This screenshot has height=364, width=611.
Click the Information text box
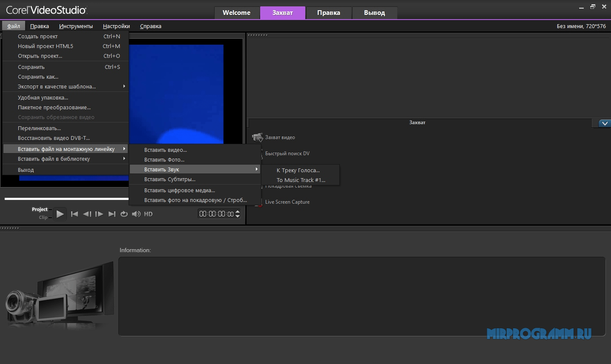(362, 296)
